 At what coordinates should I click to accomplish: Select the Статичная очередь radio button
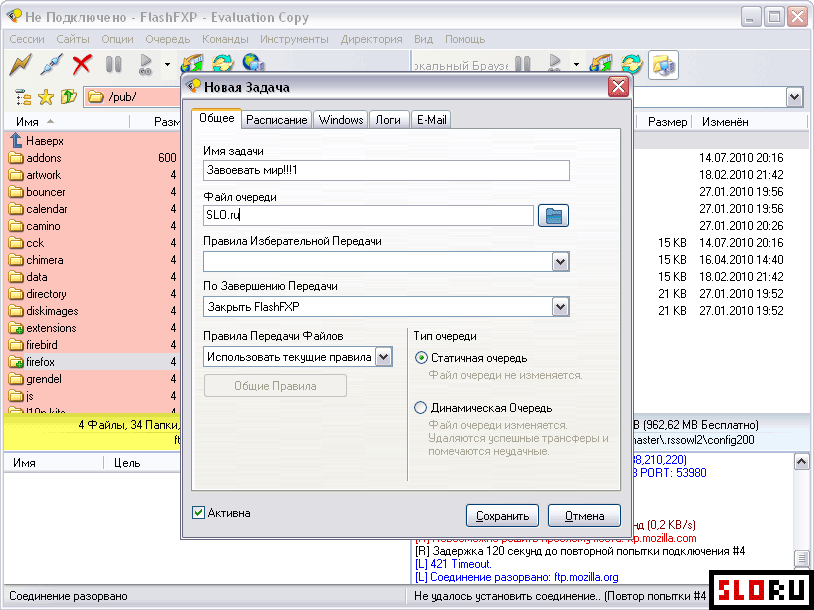tap(421, 358)
